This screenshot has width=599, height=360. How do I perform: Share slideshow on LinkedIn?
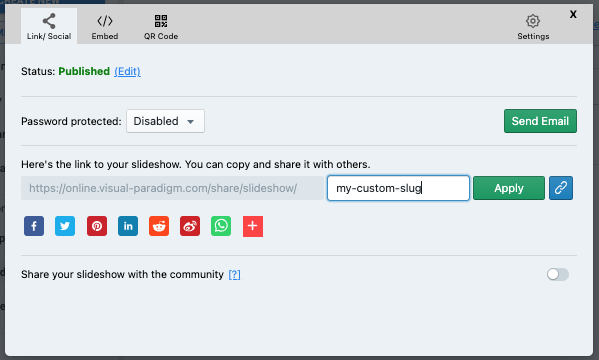tap(128, 226)
